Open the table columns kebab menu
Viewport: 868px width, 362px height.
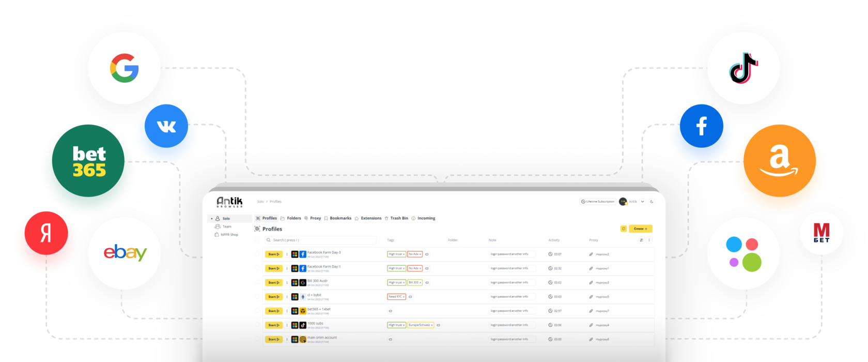tap(649, 240)
